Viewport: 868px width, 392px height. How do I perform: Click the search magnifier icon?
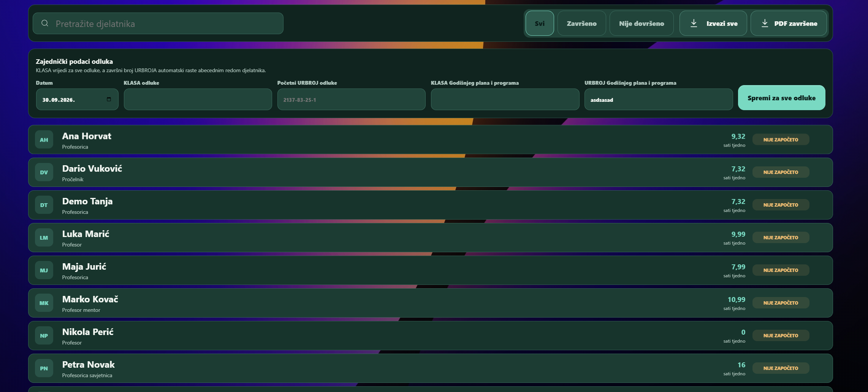45,23
